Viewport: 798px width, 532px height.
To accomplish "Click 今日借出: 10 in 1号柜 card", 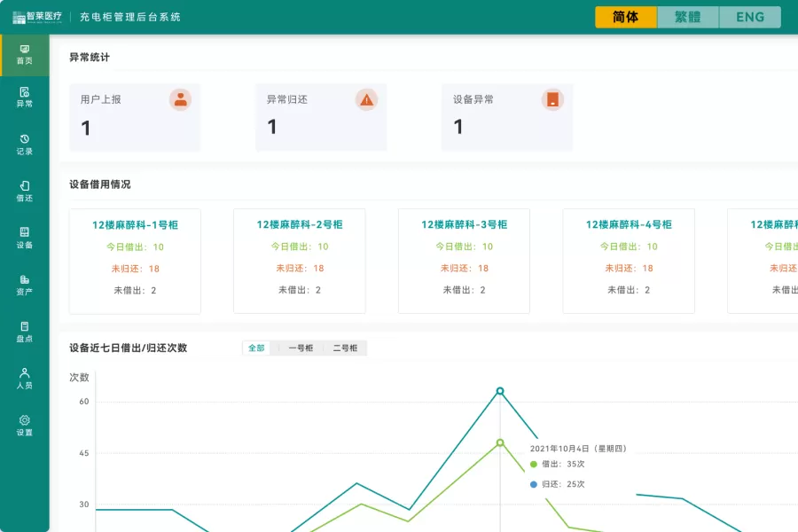I will 135,246.
